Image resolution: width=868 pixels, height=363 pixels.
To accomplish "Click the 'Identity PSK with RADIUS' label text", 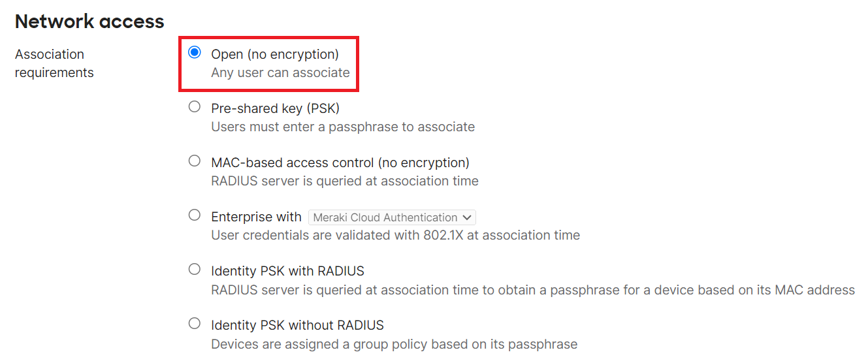I will tap(287, 271).
